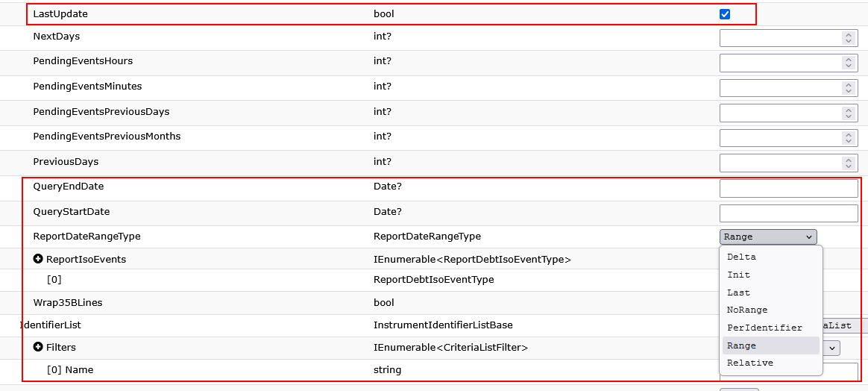This screenshot has height=391, width=868.
Task: Click the Wrap35BLines property label
Action: pos(68,302)
